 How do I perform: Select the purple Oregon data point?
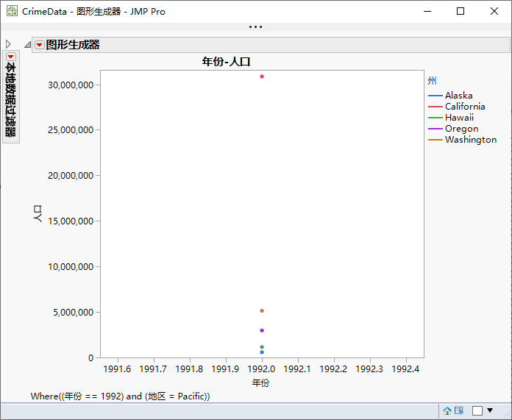[262, 330]
